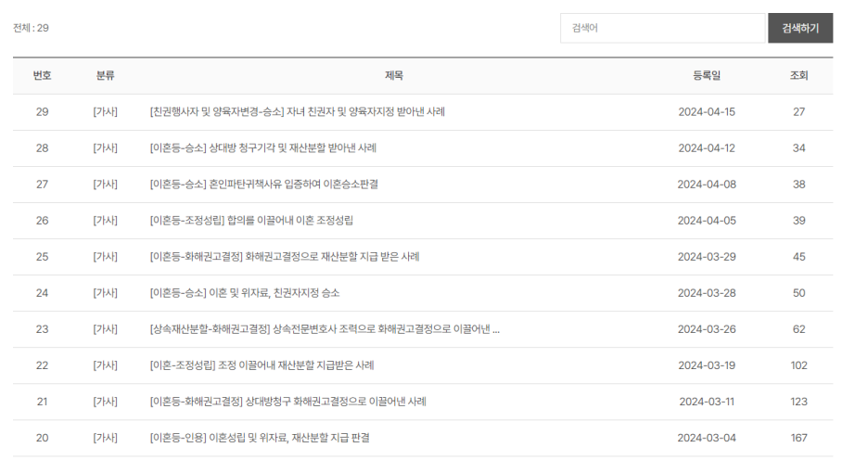Click the view count 167
Image resolution: width=868 pixels, height=473 pixels.
798,438
